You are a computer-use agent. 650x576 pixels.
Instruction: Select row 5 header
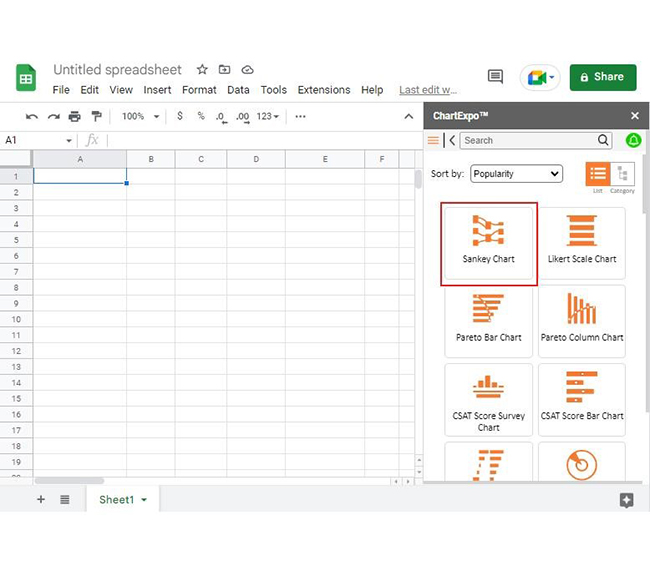[x=16, y=240]
